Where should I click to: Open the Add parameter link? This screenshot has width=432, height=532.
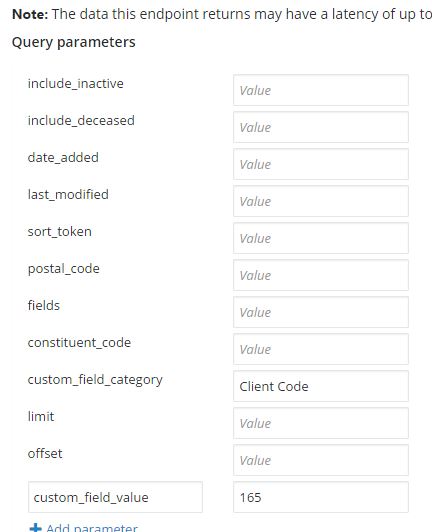click(92, 528)
